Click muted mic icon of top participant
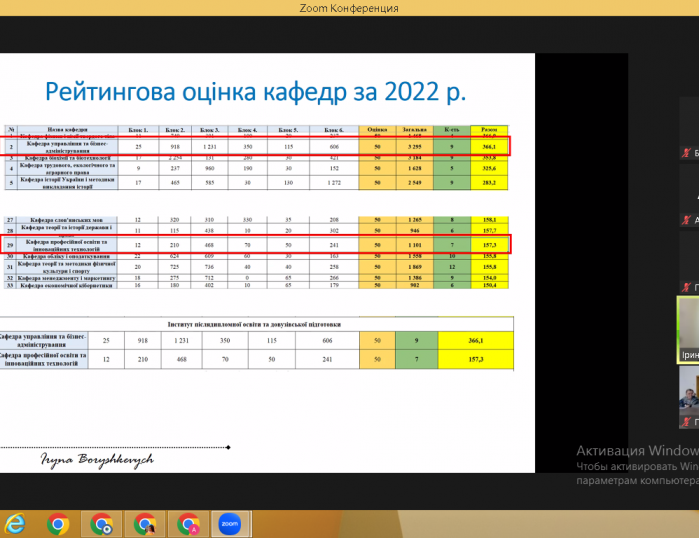Screen dimensions: 699x538 [686, 153]
